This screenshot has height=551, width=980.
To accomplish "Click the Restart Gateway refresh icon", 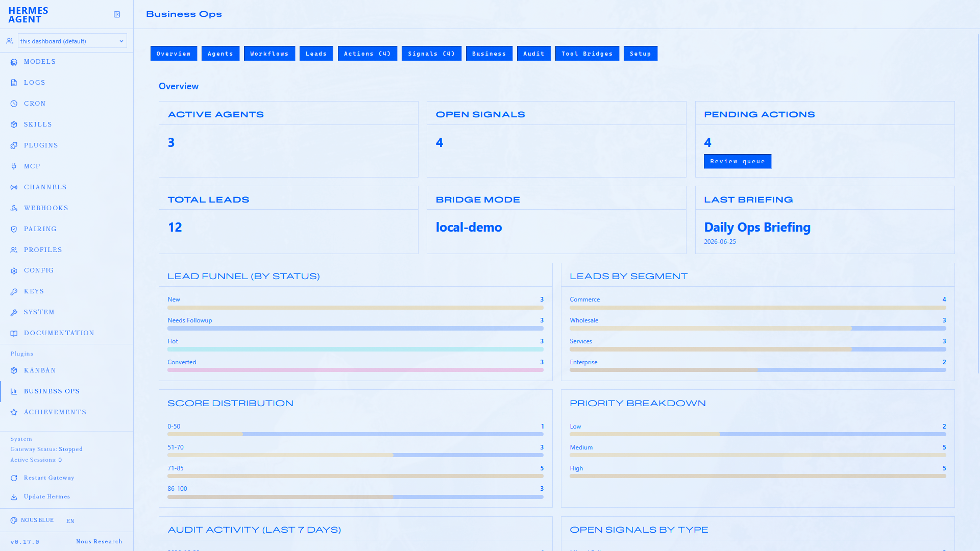I will (14, 478).
